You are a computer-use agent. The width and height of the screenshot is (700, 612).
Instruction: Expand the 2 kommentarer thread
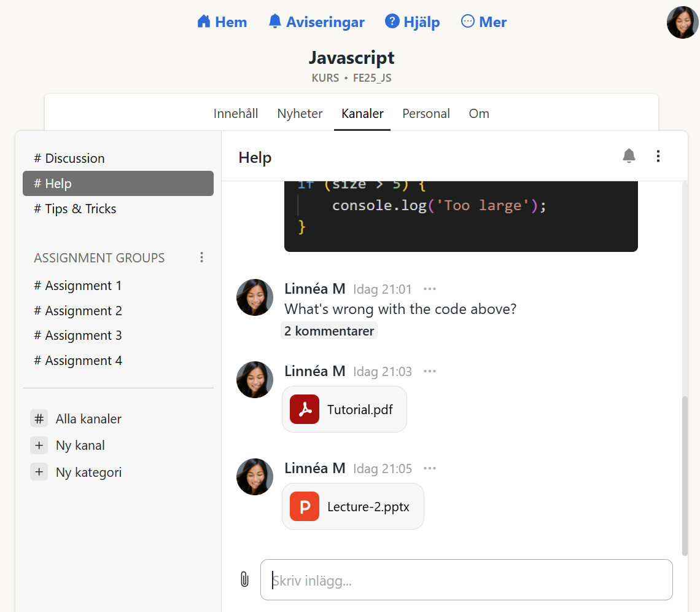[329, 331]
